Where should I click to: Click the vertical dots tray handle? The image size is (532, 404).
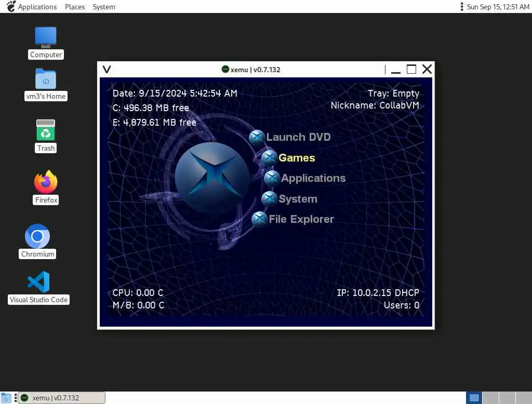point(461,6)
